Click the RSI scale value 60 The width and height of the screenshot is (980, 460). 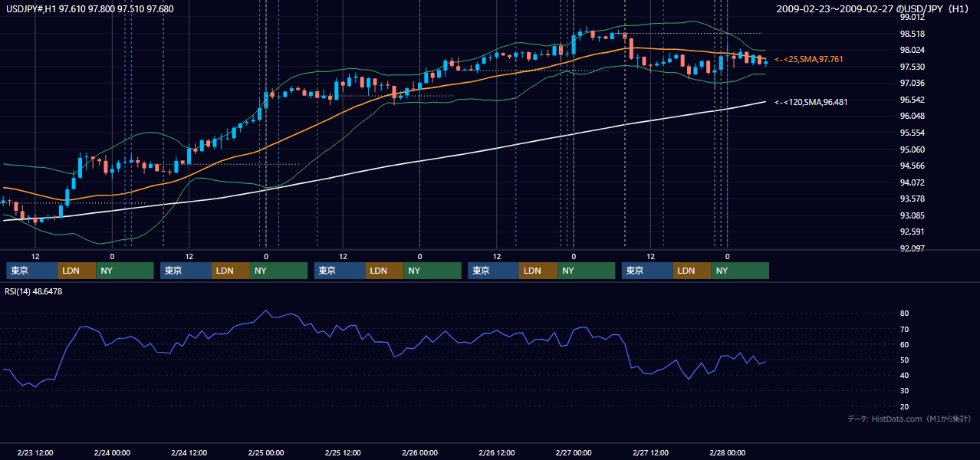pos(904,344)
